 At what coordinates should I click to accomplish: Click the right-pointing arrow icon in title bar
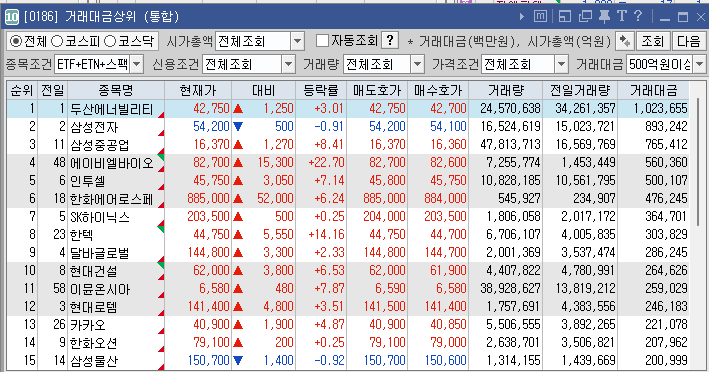tap(522, 17)
